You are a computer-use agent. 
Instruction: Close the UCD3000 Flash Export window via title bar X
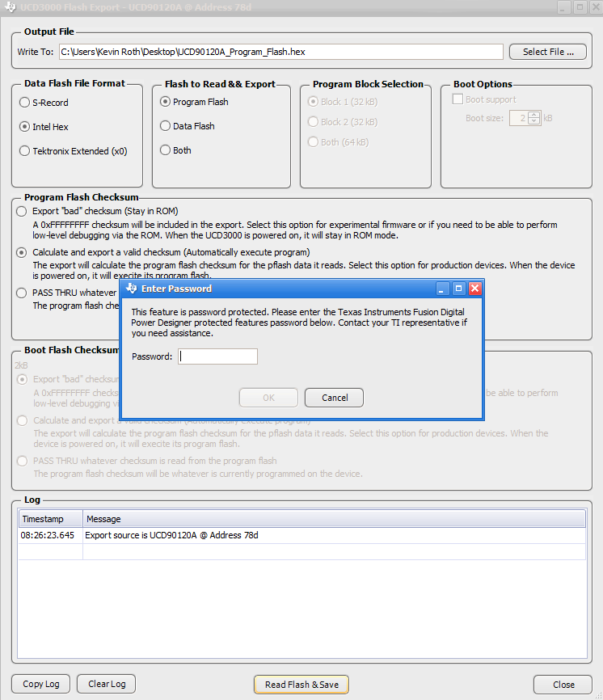[x=596, y=7]
